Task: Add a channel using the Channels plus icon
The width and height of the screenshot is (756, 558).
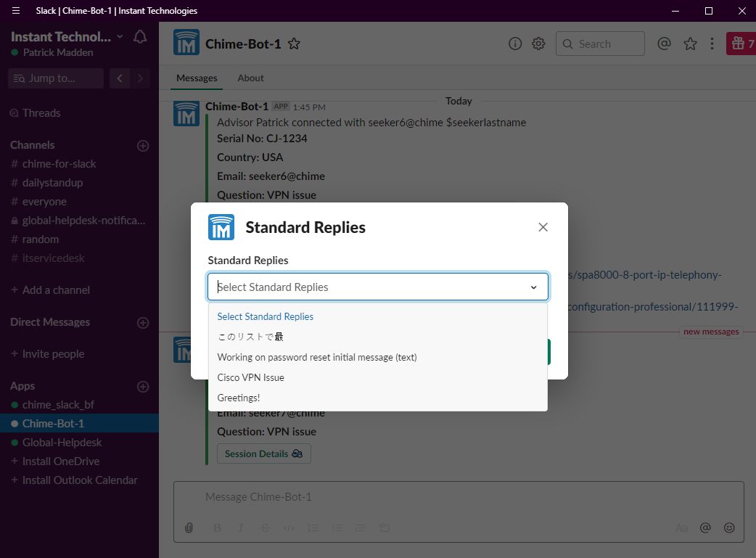Action: (143, 146)
